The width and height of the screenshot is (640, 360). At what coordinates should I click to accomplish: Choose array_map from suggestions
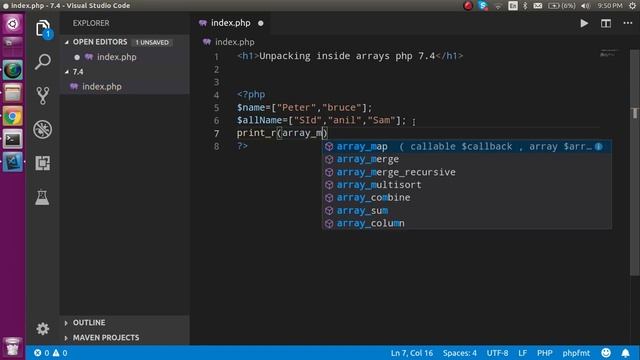467,147
